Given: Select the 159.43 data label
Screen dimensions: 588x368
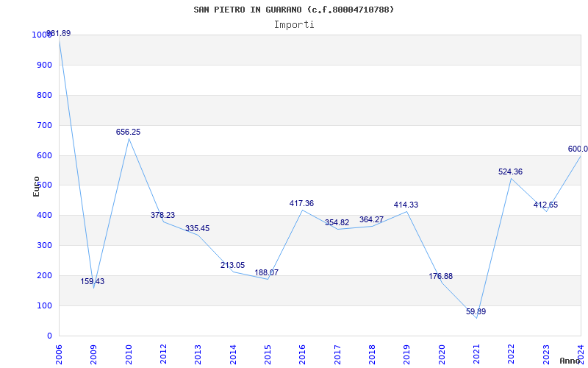Looking at the screenshot, I should click(93, 281).
